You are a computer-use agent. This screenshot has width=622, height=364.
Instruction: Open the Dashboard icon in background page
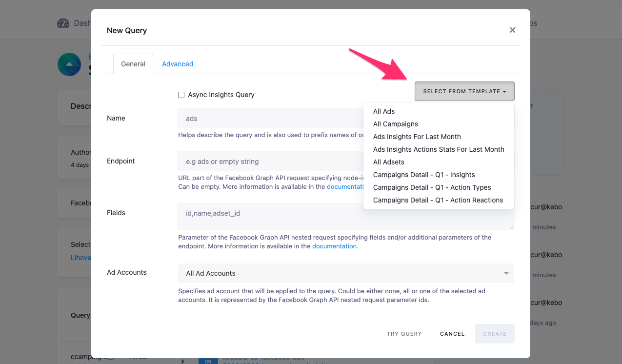point(63,23)
